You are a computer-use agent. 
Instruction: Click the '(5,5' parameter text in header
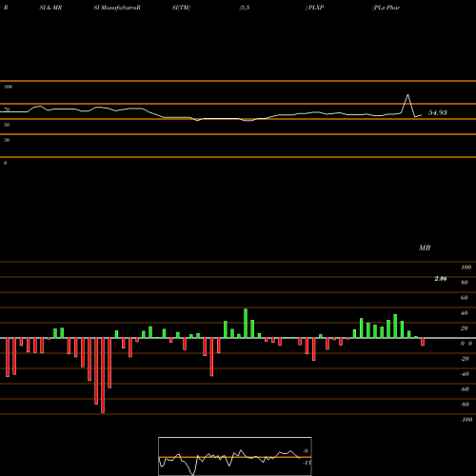(245, 8)
